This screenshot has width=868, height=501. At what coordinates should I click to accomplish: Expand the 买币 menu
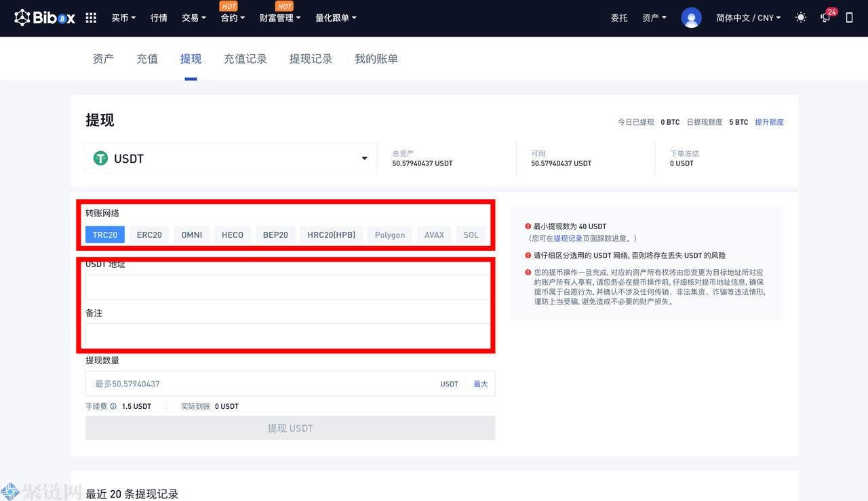[123, 18]
